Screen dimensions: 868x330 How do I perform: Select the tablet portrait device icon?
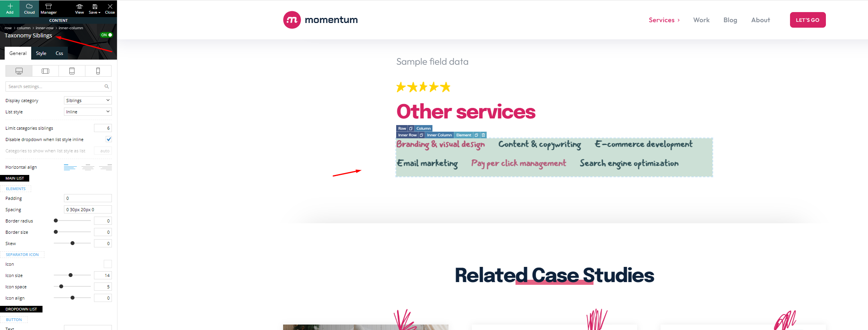[x=72, y=71]
